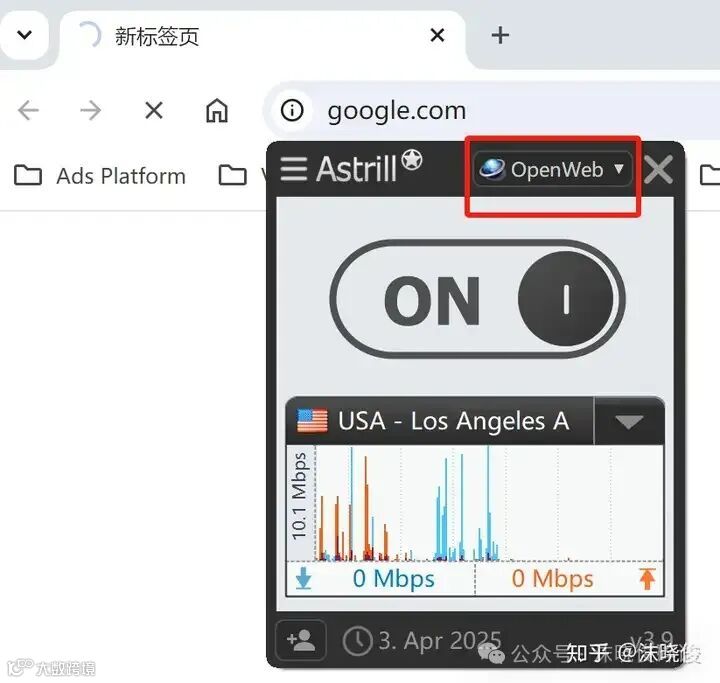Click the download 0 Mbps value

click(x=394, y=578)
